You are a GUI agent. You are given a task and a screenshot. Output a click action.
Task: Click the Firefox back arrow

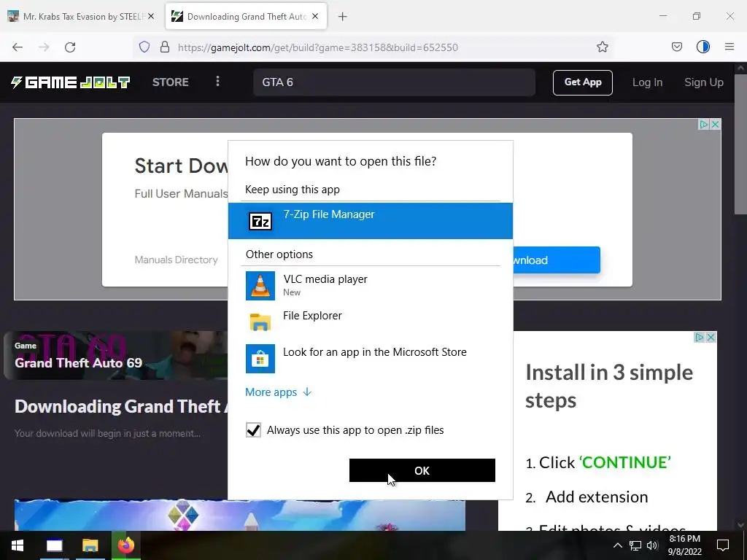[x=18, y=47]
